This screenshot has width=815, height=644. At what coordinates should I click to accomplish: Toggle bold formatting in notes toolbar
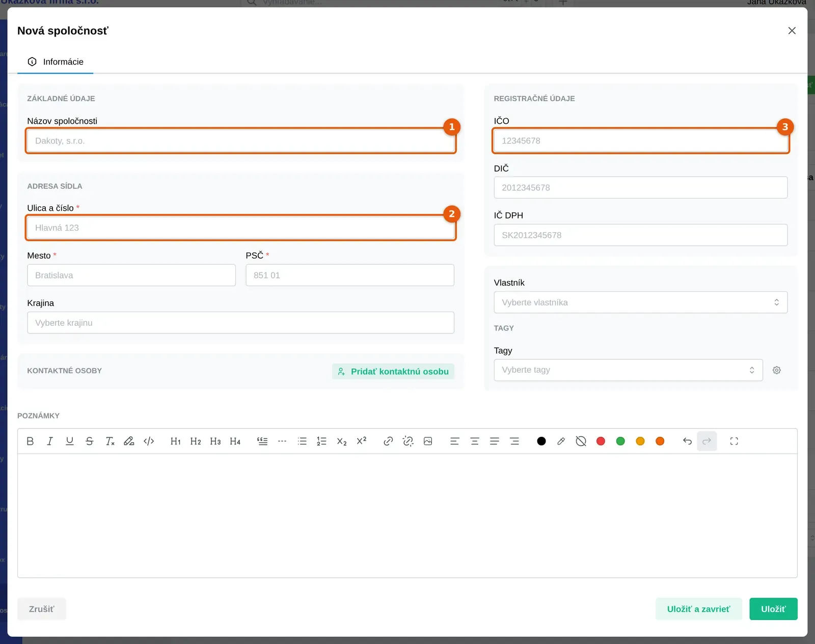(x=30, y=441)
